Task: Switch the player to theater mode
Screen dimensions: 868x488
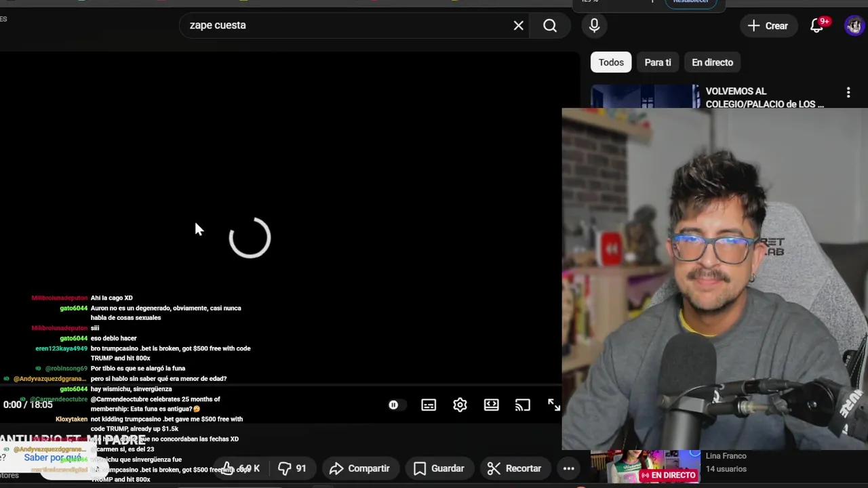Action: tap(492, 405)
